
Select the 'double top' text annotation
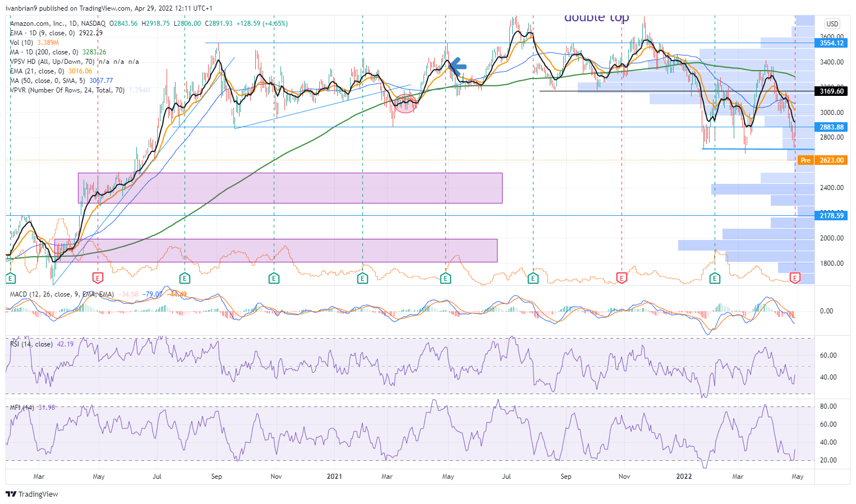point(597,18)
